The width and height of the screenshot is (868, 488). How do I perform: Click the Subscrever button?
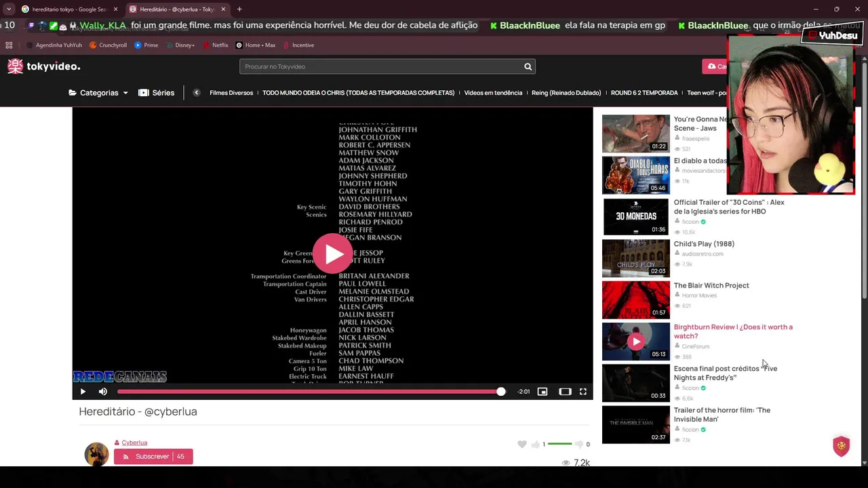click(153, 457)
